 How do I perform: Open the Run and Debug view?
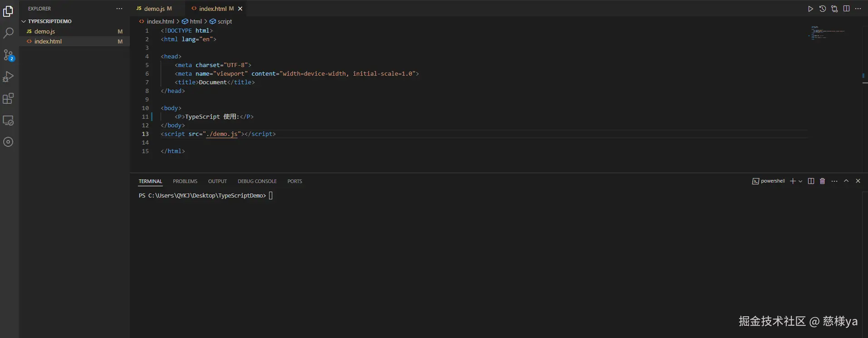(9, 77)
